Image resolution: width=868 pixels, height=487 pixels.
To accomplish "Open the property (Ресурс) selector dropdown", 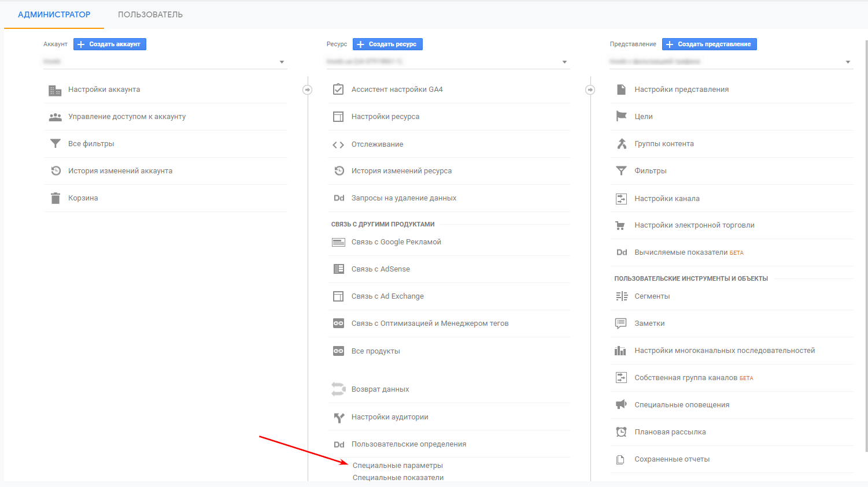I will tap(448, 62).
